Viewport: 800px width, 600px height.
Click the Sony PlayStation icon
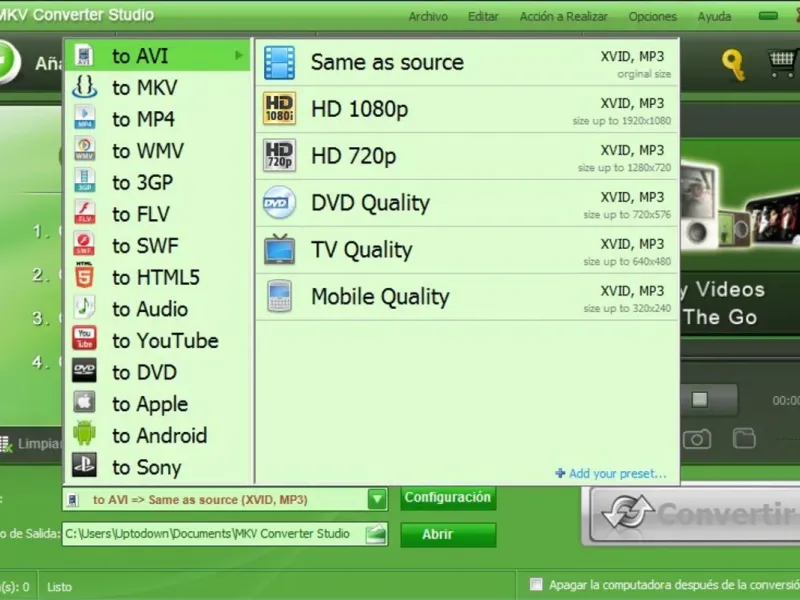(x=84, y=466)
